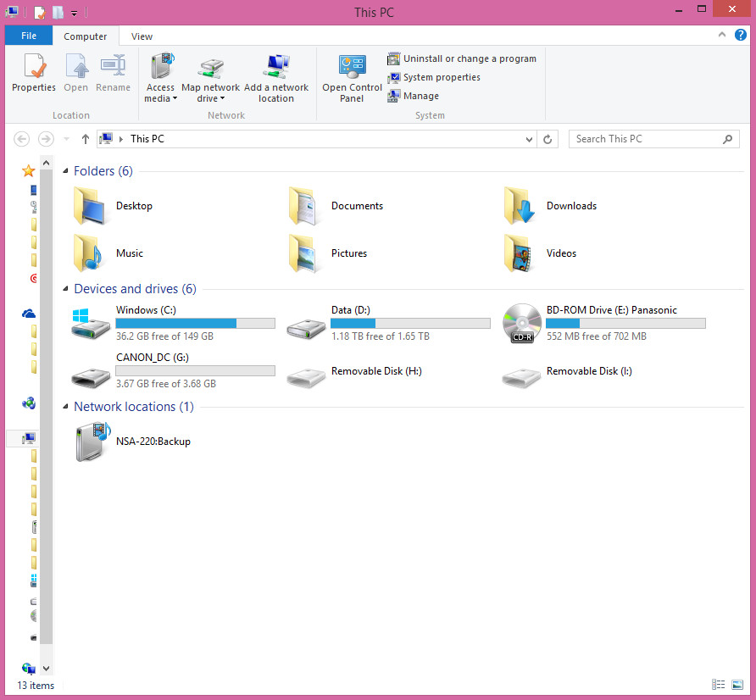This screenshot has width=756, height=700.
Task: Switch to details view in status bar
Action: (718, 685)
